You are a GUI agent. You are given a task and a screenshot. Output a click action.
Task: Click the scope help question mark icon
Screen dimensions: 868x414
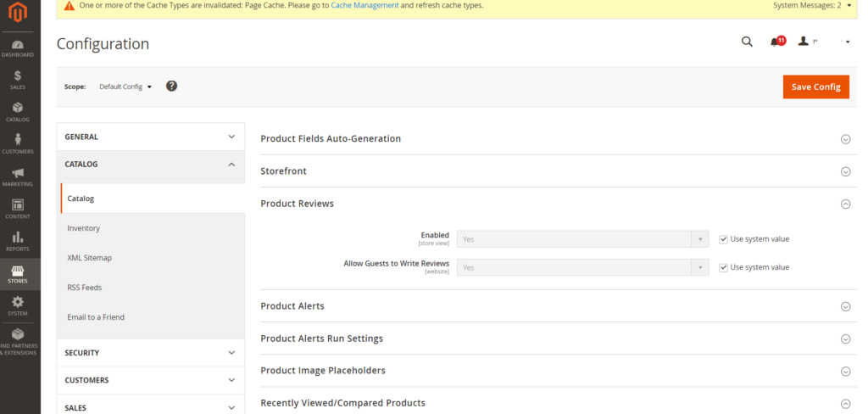point(171,86)
